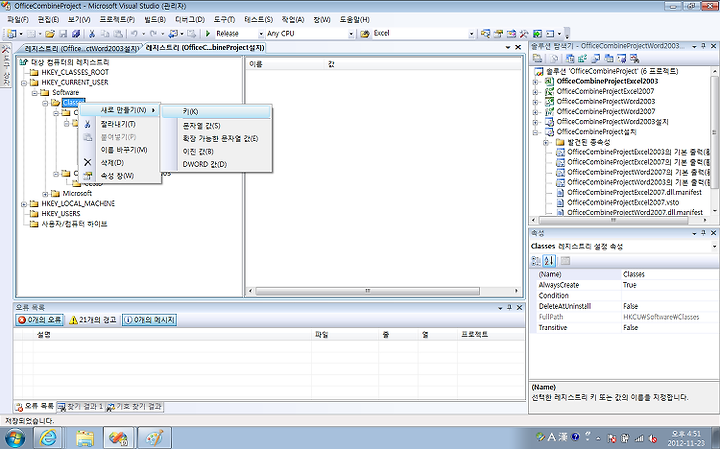Open the 도구(T) menu
Image resolution: width=720 pixels, height=449 pixels.
pyautogui.click(x=224, y=20)
